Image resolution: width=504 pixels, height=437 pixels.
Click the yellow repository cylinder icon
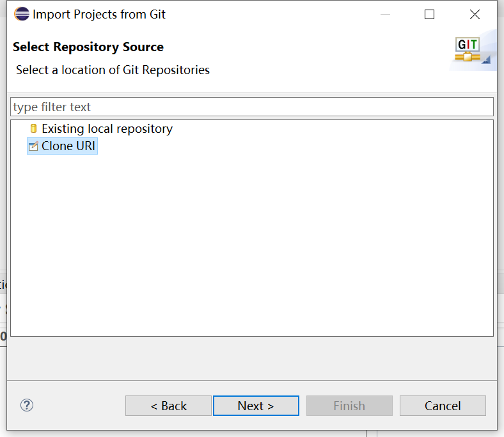coord(34,129)
